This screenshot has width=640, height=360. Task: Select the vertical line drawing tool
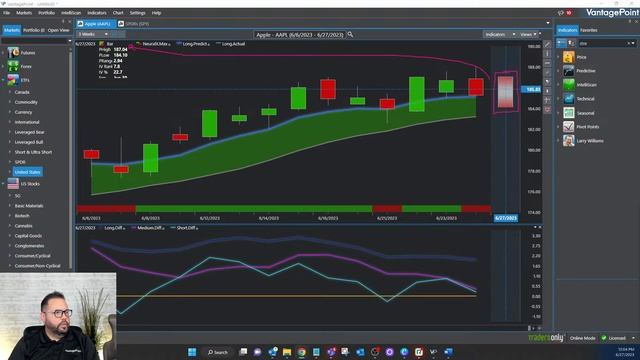coord(547,54)
